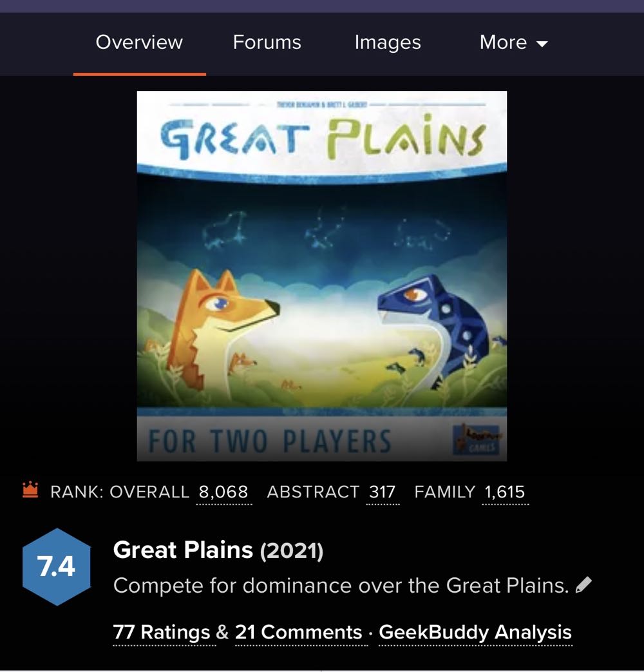Open the Images tab

click(388, 43)
